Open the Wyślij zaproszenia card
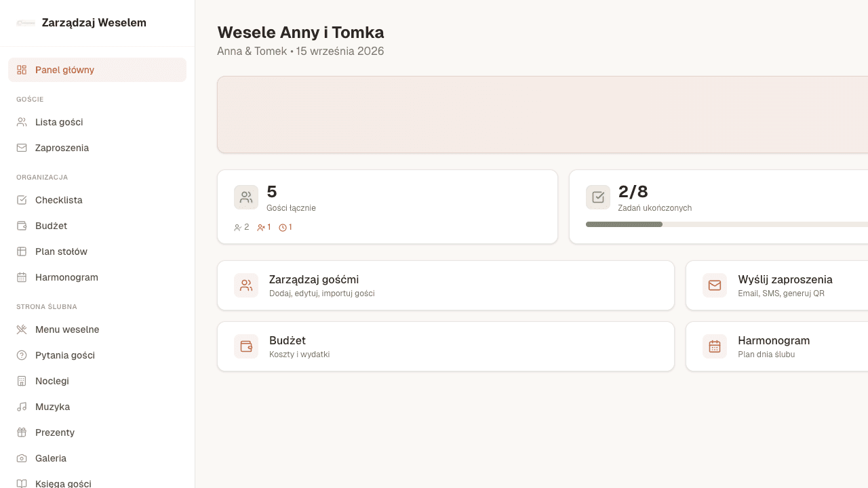This screenshot has width=868, height=488. (776, 285)
